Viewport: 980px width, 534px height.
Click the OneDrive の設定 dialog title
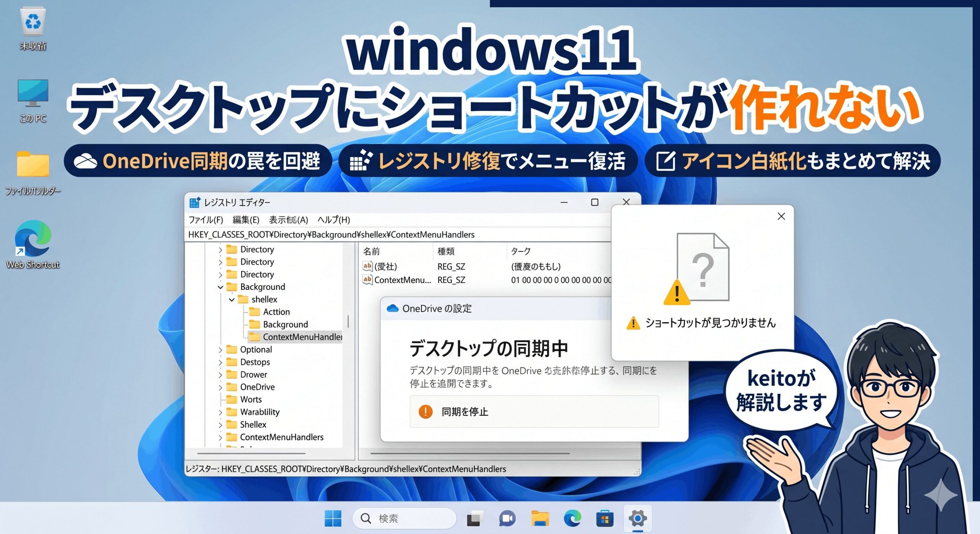click(437, 308)
